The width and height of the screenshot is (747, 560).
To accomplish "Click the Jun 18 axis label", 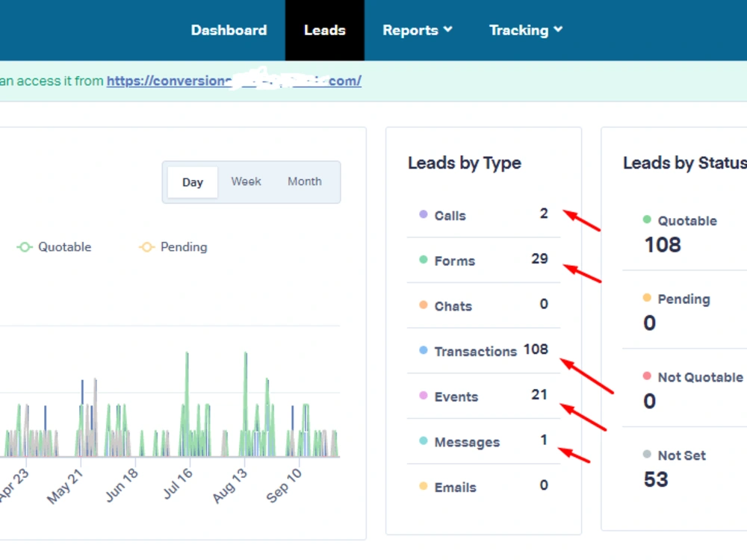I will coord(122,485).
